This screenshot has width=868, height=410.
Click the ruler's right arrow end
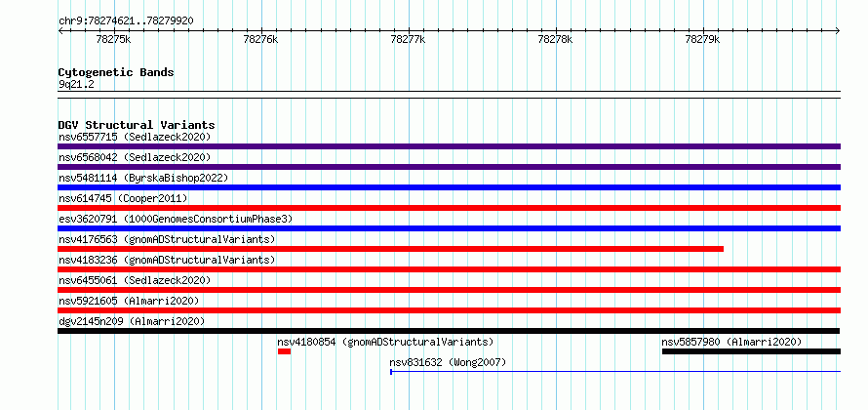838,31
